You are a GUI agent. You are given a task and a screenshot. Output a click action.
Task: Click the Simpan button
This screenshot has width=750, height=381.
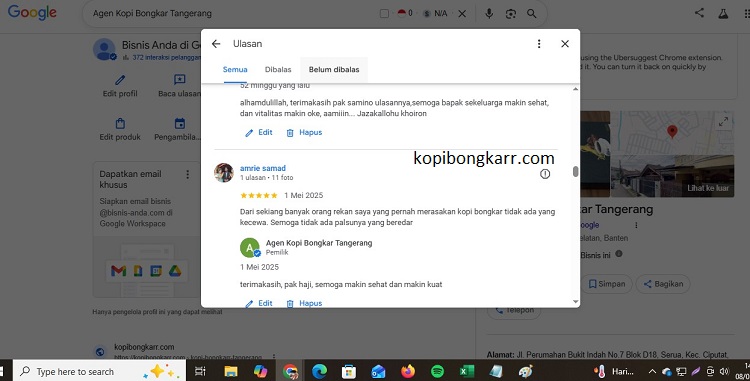click(x=607, y=284)
